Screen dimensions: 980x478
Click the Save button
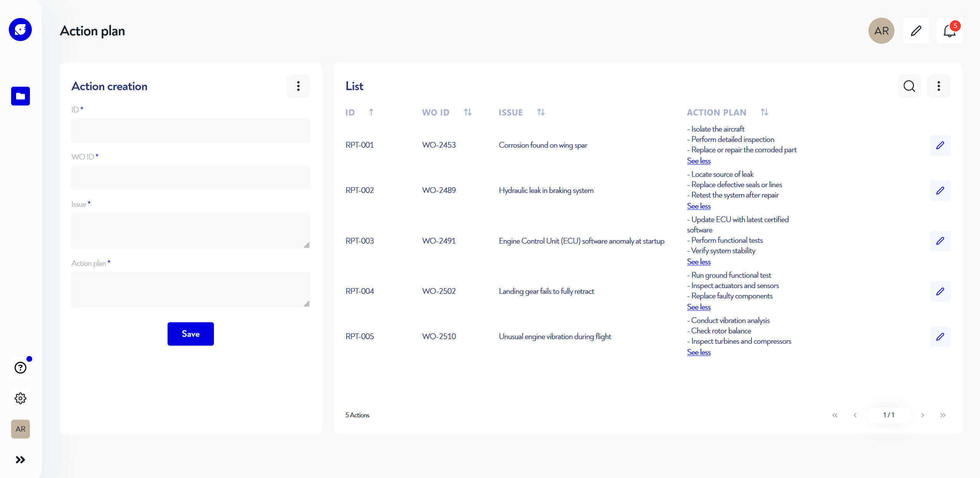pyautogui.click(x=191, y=334)
